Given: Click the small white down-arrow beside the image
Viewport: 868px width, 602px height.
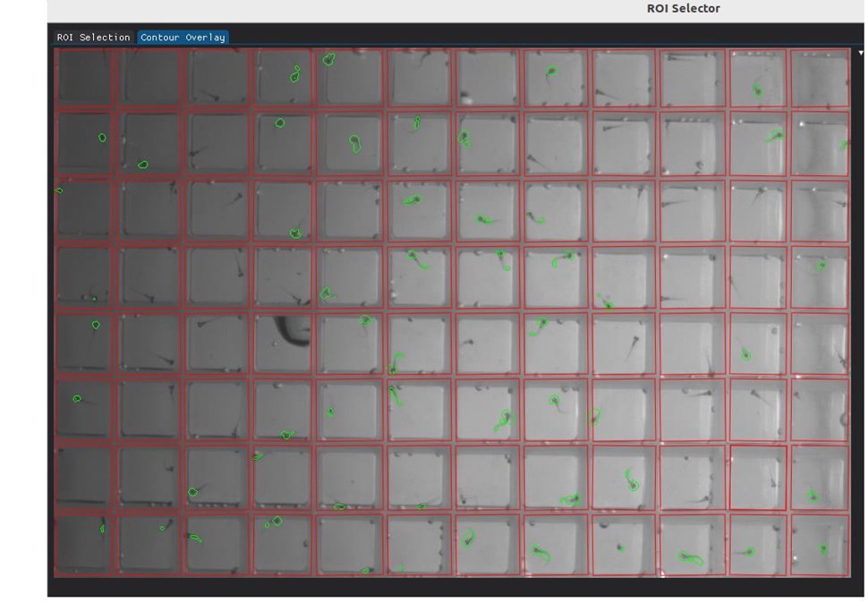Looking at the screenshot, I should (861, 53).
